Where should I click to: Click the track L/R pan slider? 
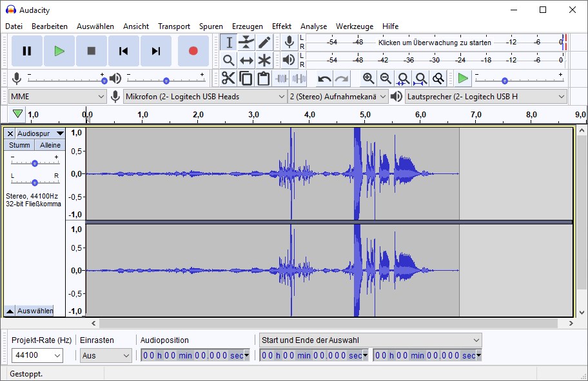(35, 181)
